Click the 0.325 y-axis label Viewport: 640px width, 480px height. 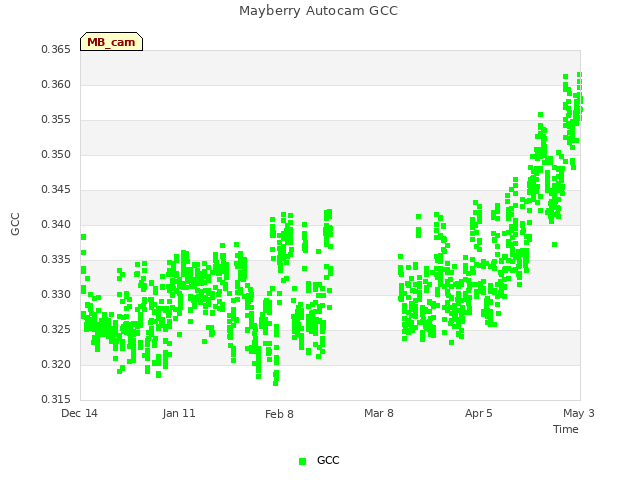(x=56, y=329)
